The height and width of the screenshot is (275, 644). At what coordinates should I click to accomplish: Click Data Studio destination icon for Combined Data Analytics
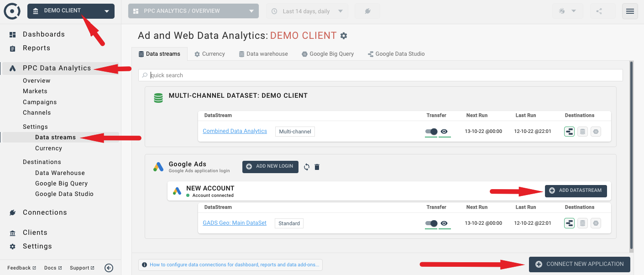569,132
